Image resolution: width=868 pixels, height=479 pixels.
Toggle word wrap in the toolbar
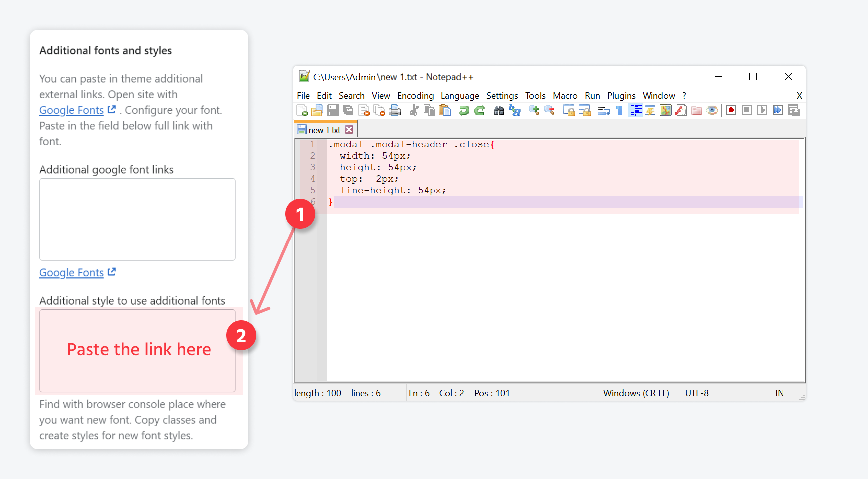(604, 110)
